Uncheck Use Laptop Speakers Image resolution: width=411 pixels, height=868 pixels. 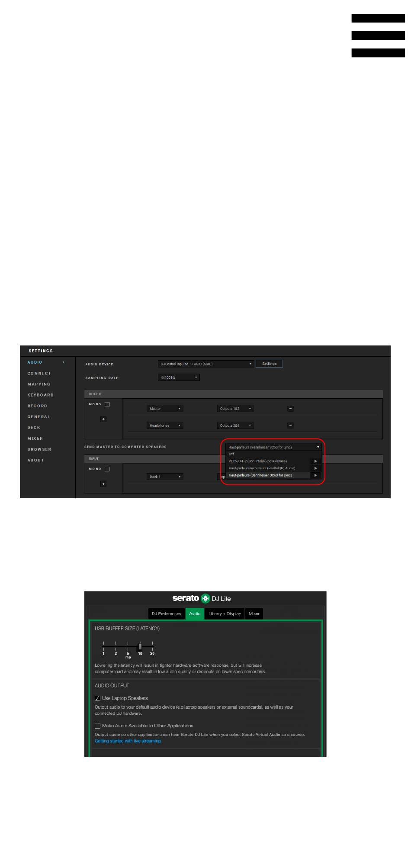(x=98, y=698)
